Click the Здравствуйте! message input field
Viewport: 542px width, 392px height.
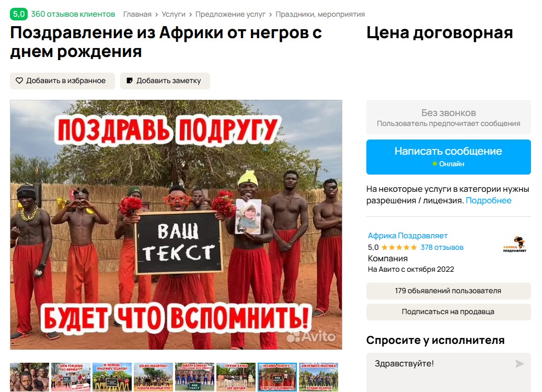click(448, 372)
